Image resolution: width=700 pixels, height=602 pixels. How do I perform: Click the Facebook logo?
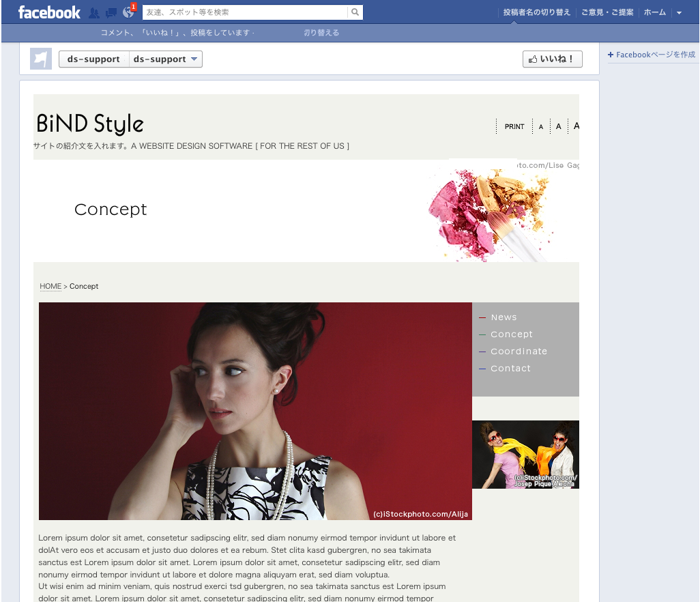[49, 12]
